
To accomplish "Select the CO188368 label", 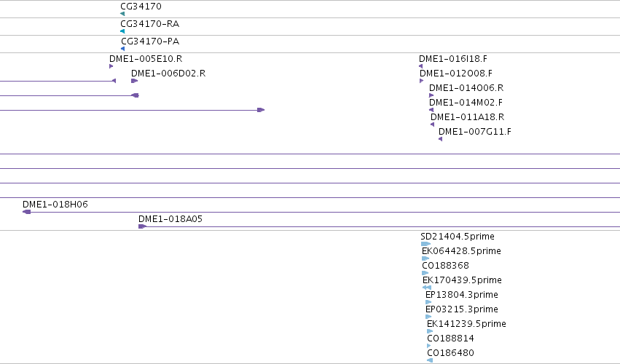I will (445, 266).
